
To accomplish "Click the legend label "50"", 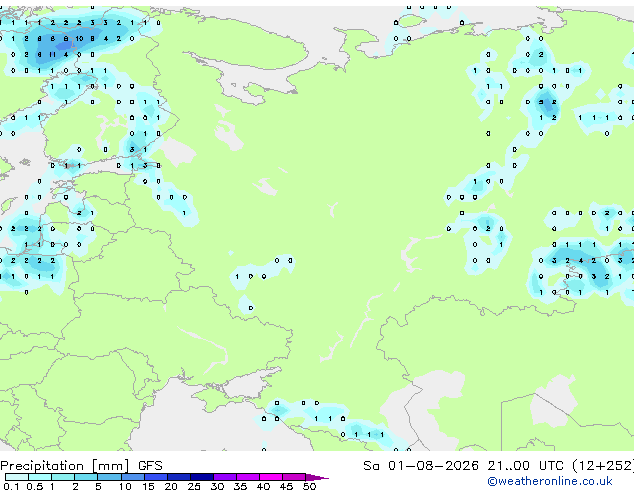I will pyautogui.click(x=309, y=486).
